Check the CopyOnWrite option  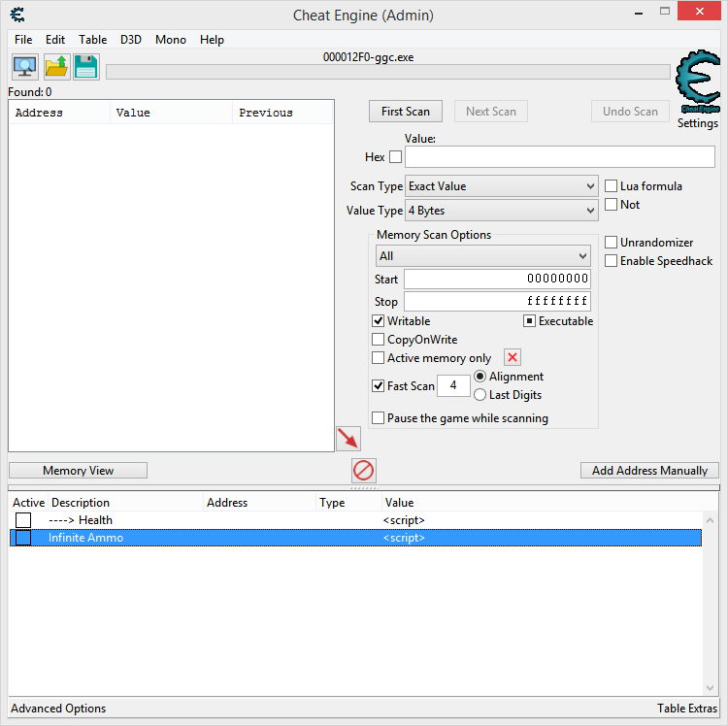[379, 340]
